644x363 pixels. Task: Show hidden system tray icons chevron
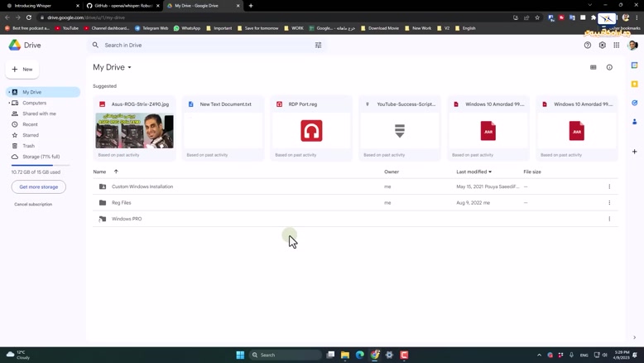[x=539, y=355]
